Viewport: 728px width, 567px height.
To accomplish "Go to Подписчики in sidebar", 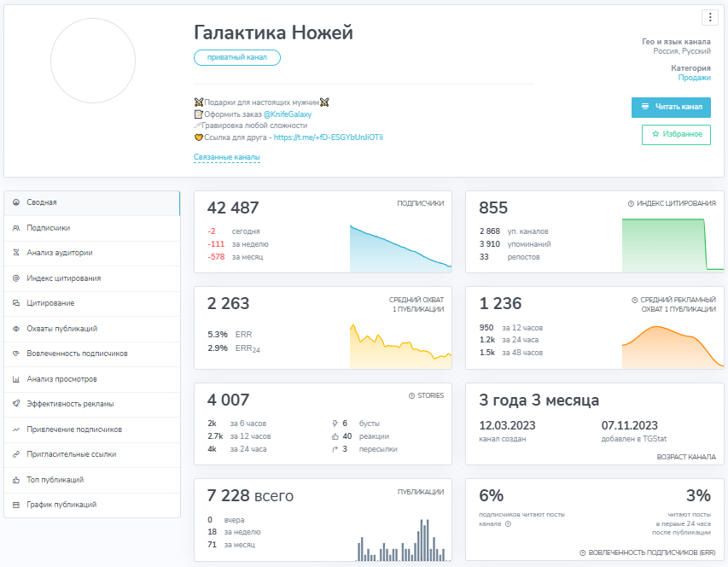I will (92, 228).
